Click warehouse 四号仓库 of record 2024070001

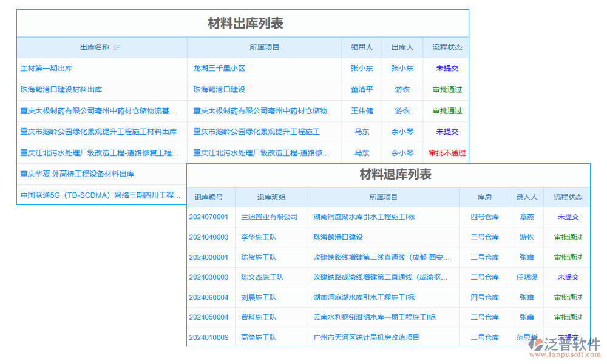click(x=484, y=217)
